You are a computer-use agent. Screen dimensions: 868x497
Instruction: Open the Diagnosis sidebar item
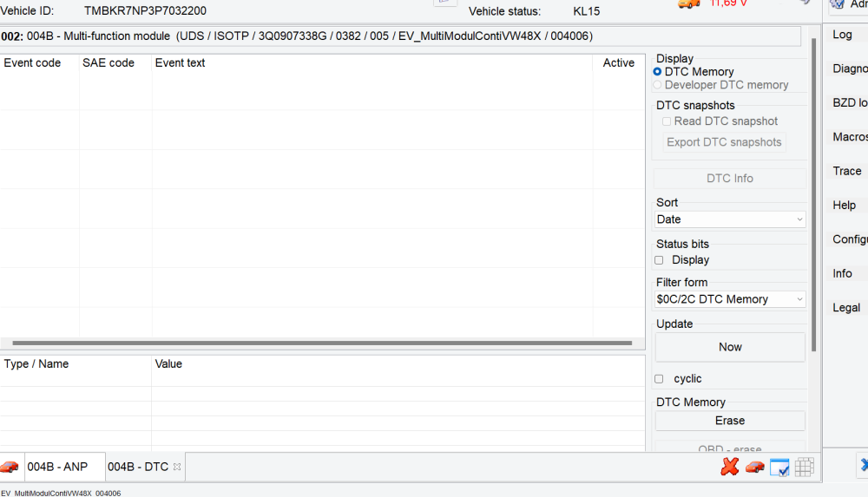coord(850,69)
